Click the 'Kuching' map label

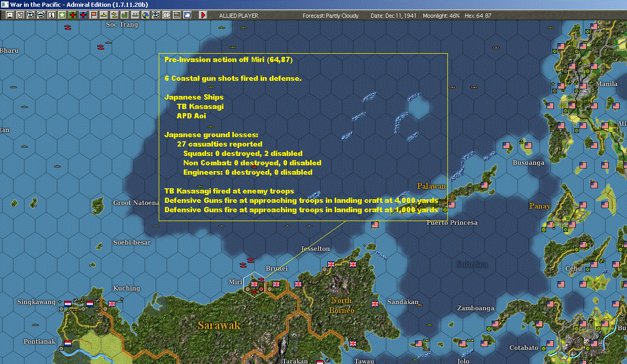coord(126,288)
